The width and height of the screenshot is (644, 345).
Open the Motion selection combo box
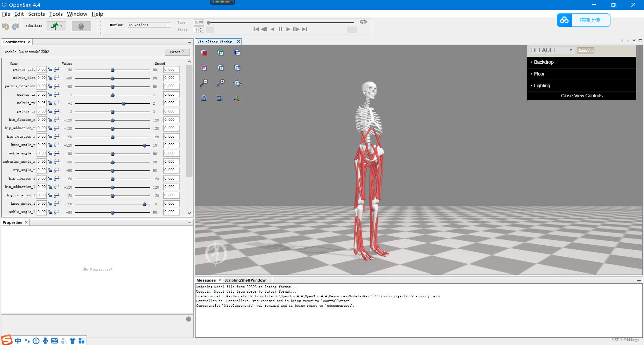(149, 25)
